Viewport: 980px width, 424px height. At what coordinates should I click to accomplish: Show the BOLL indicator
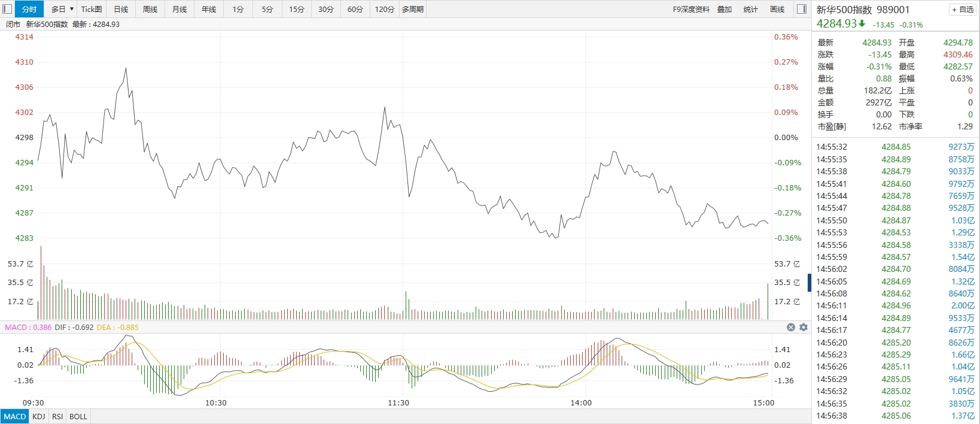pos(78,416)
